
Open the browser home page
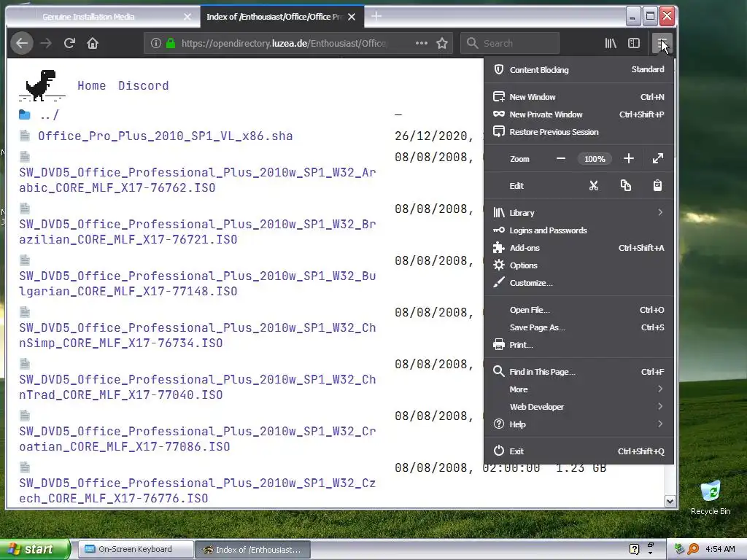(93, 43)
